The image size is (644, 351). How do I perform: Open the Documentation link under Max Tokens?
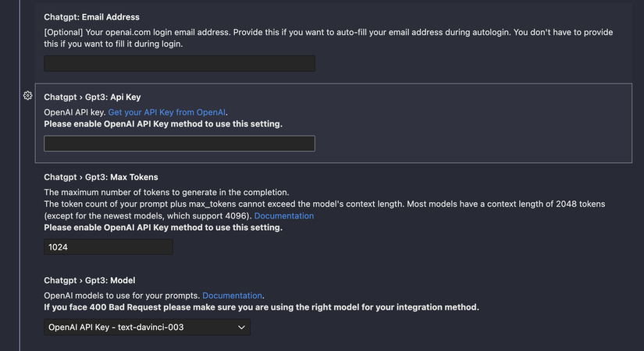pyautogui.click(x=284, y=215)
